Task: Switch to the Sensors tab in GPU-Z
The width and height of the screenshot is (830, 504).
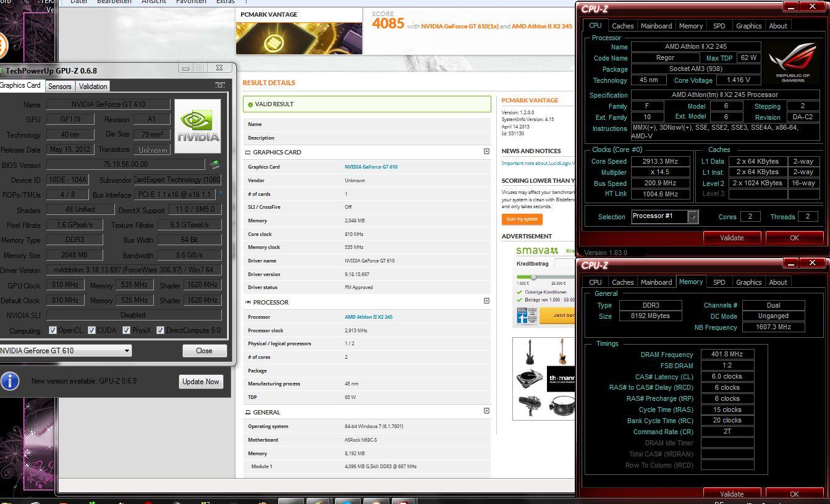Action: 60,86
